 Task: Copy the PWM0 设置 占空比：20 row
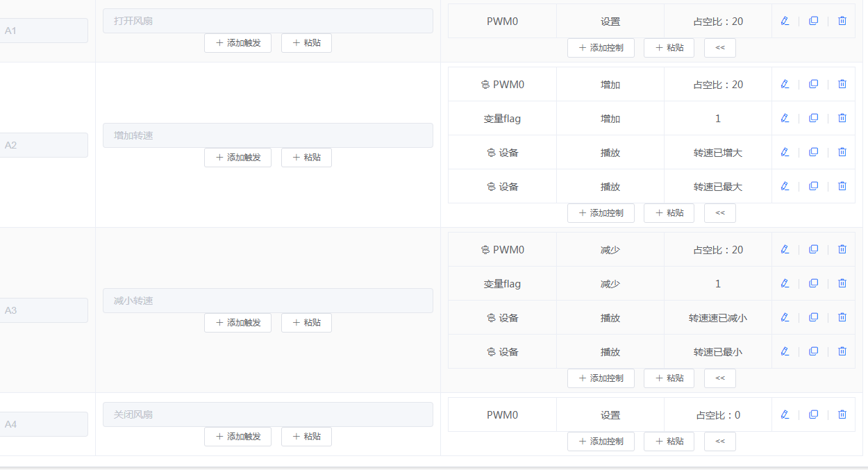pyautogui.click(x=813, y=21)
